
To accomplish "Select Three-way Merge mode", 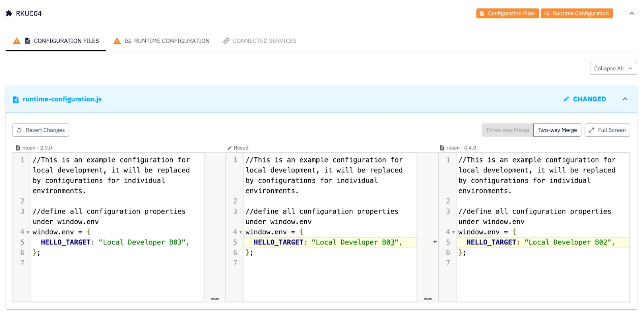I will click(507, 130).
